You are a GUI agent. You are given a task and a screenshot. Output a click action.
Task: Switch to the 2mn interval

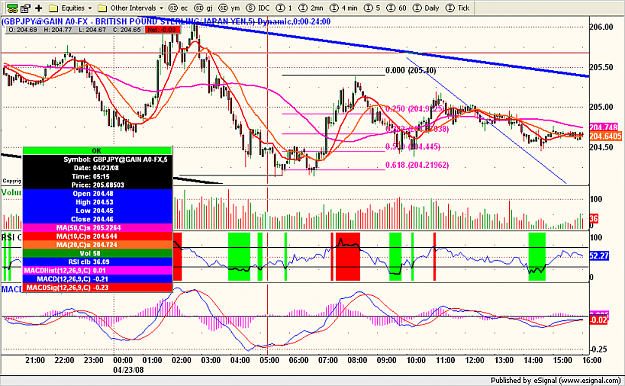pyautogui.click(x=311, y=8)
